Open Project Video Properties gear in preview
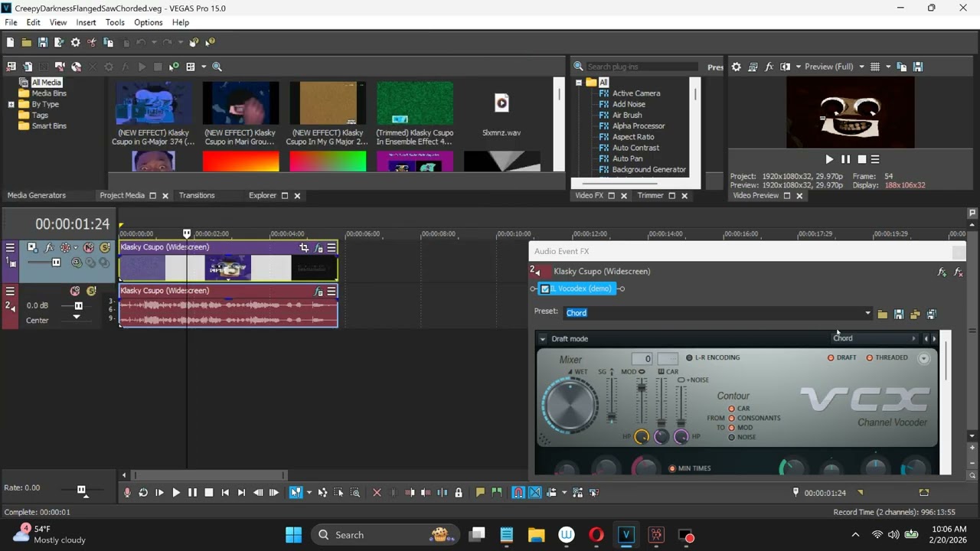The width and height of the screenshot is (980, 551). [x=736, y=67]
